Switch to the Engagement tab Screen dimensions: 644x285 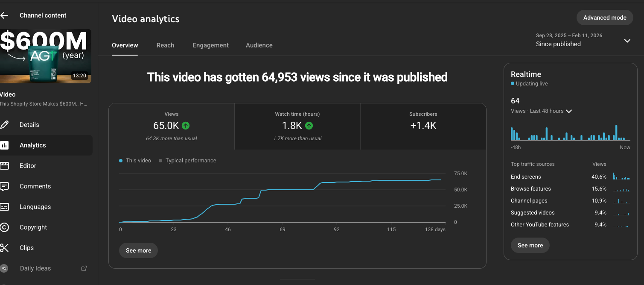coord(210,45)
